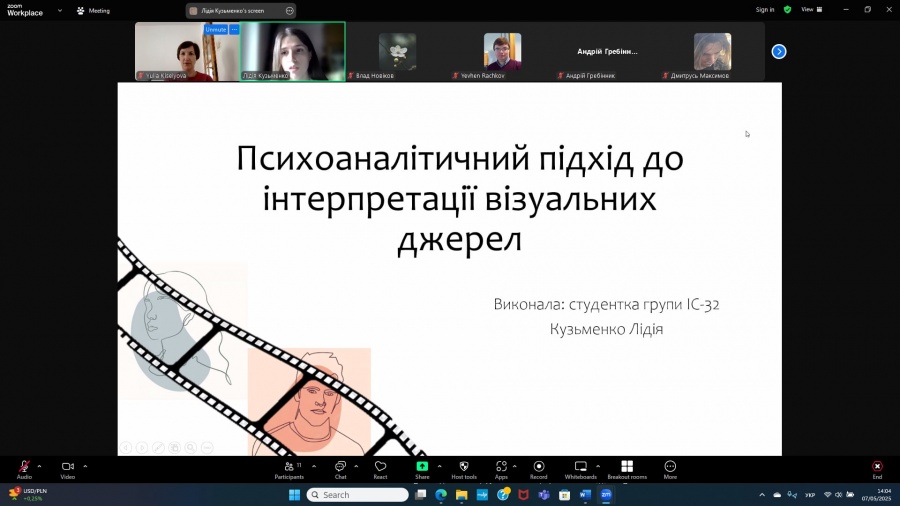Open the USD/PLN widget on the taskbar

pos(29,495)
